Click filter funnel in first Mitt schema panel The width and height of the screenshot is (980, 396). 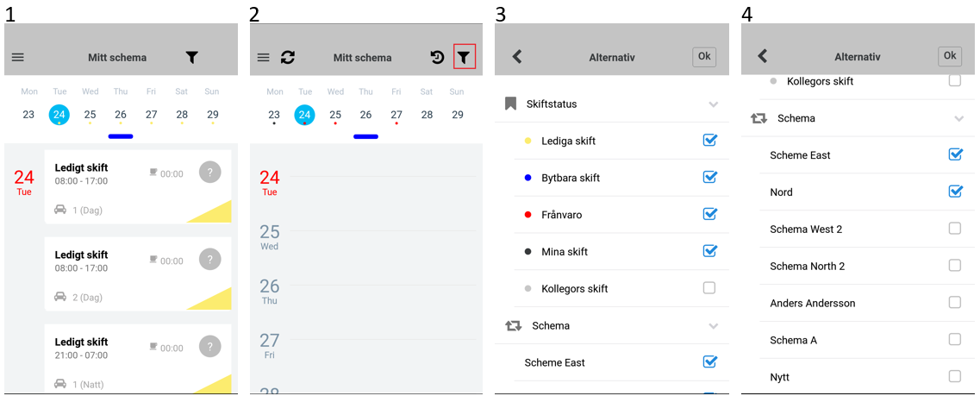(x=192, y=58)
